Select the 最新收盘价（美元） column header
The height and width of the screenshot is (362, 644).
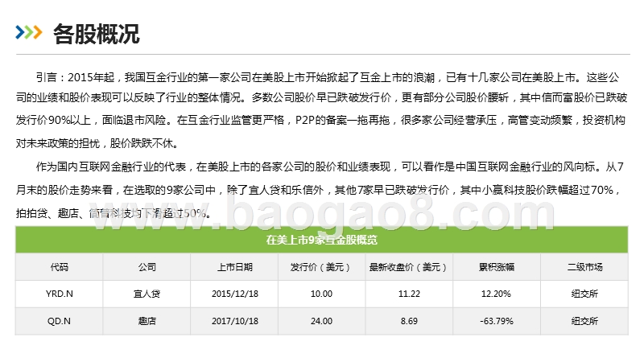coord(409,267)
